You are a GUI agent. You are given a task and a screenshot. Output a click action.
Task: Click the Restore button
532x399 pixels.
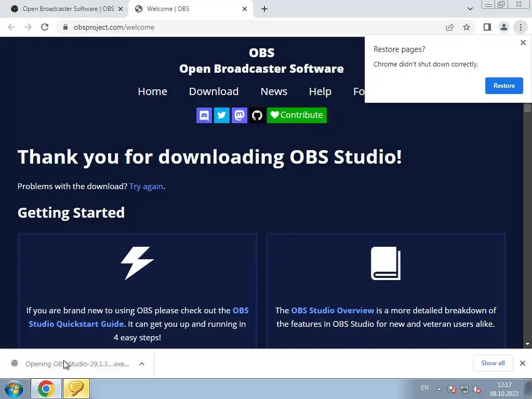(504, 86)
